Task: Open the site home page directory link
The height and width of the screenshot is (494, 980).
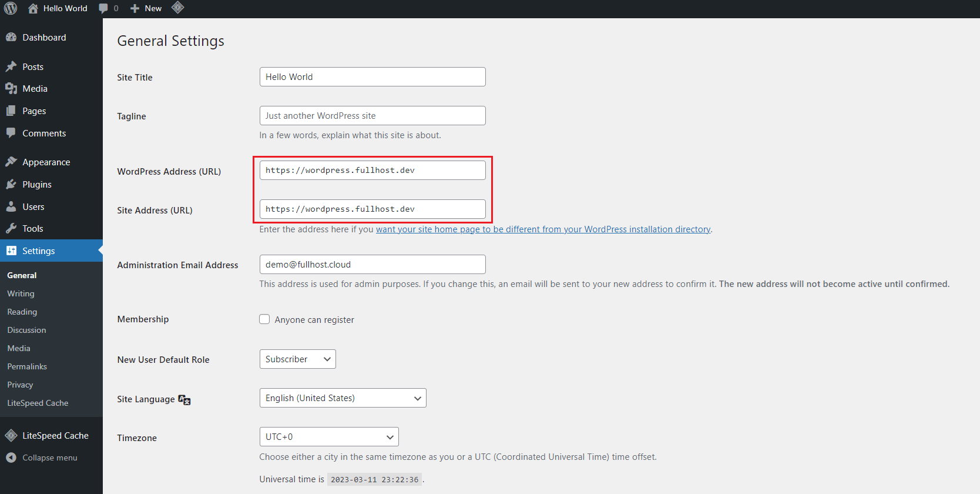Action: click(543, 229)
